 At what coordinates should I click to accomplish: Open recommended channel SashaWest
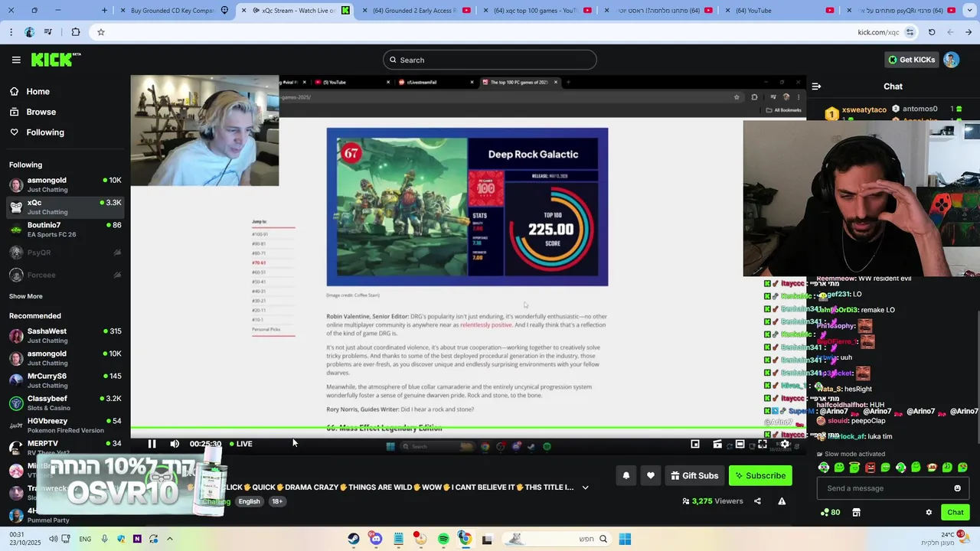tap(65, 336)
